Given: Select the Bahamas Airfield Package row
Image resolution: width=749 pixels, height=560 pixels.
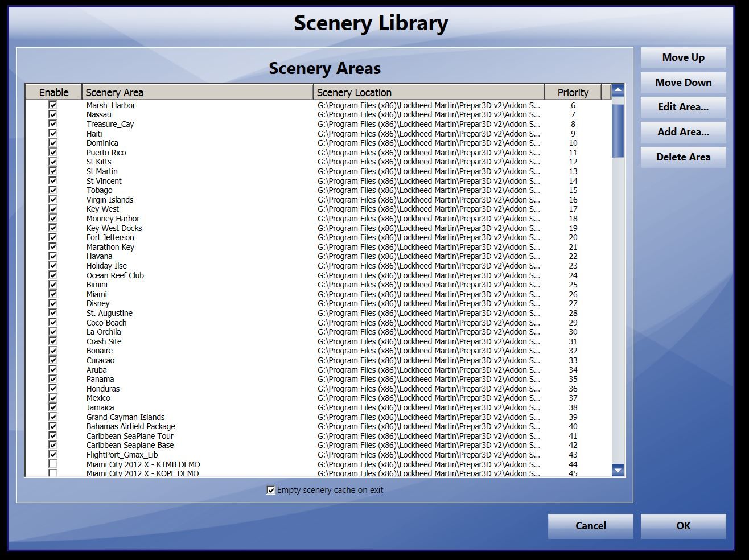Looking at the screenshot, I should (318, 426).
